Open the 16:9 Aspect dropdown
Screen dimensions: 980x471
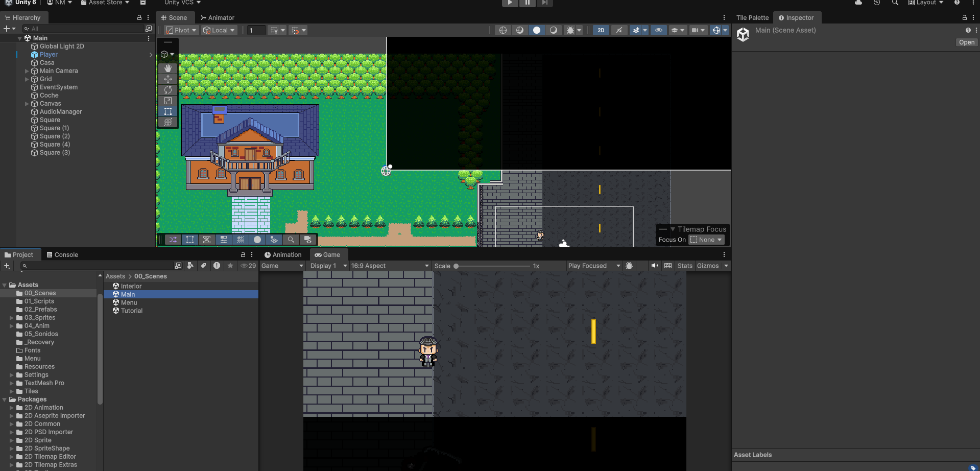(x=390, y=266)
